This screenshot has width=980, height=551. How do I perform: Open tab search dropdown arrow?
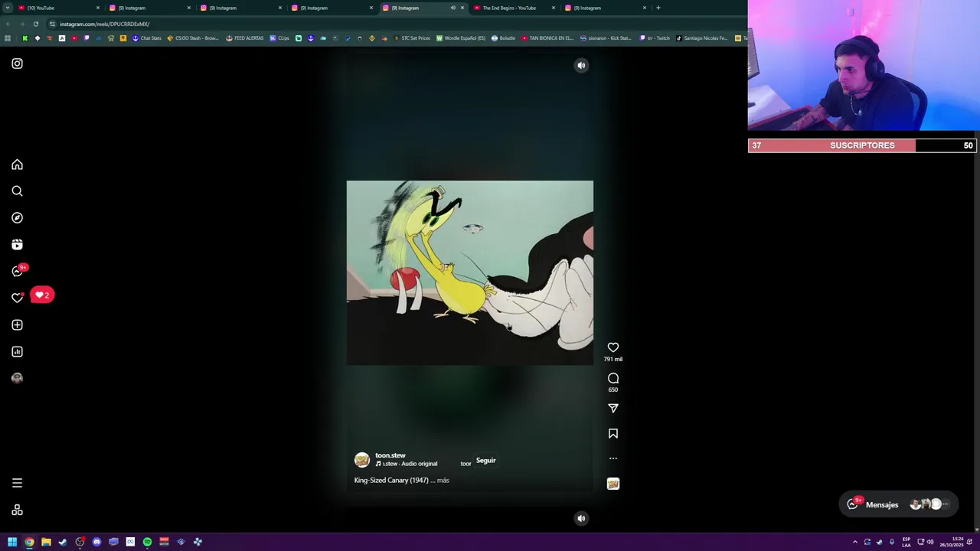coord(7,8)
